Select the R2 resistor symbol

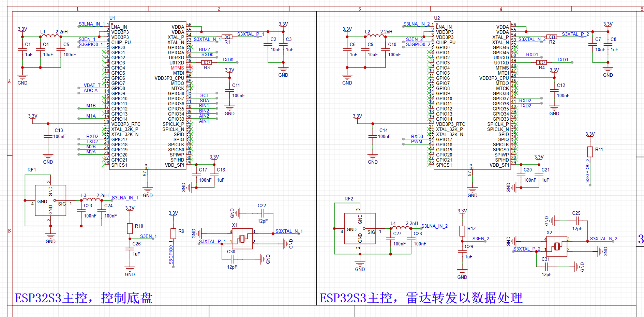point(552,37)
